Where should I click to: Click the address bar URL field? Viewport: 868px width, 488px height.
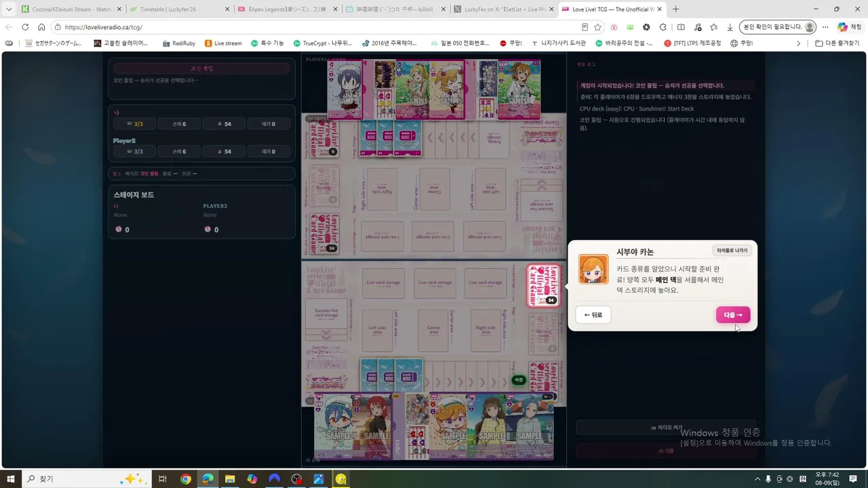pos(315,27)
